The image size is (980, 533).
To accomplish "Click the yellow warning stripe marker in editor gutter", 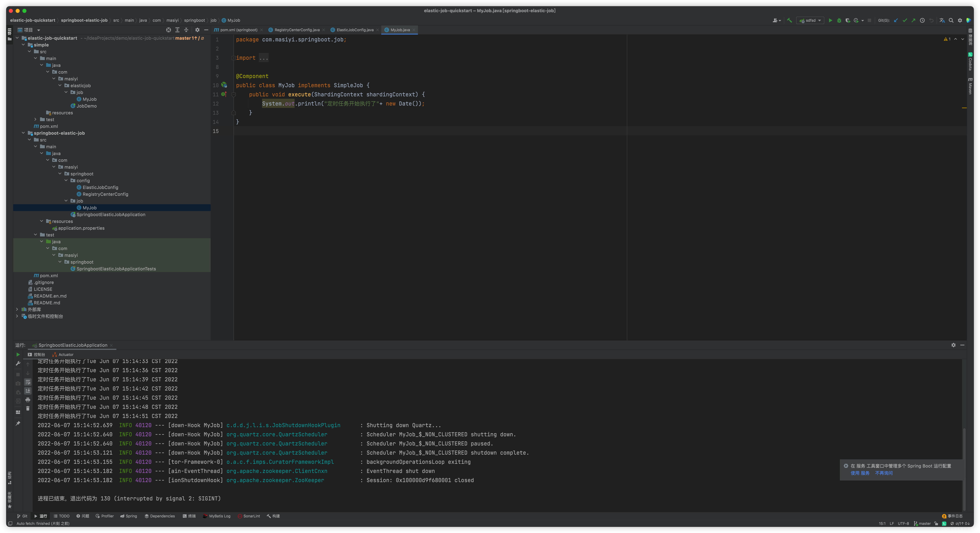I will [x=964, y=108].
